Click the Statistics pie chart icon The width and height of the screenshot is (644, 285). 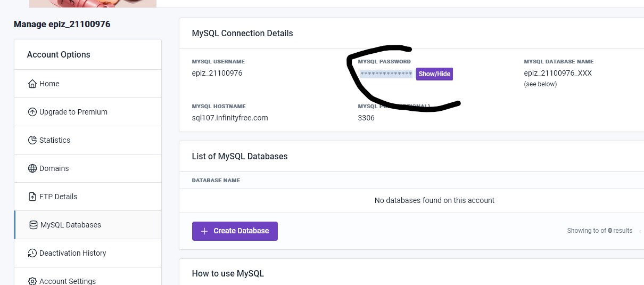tap(32, 140)
